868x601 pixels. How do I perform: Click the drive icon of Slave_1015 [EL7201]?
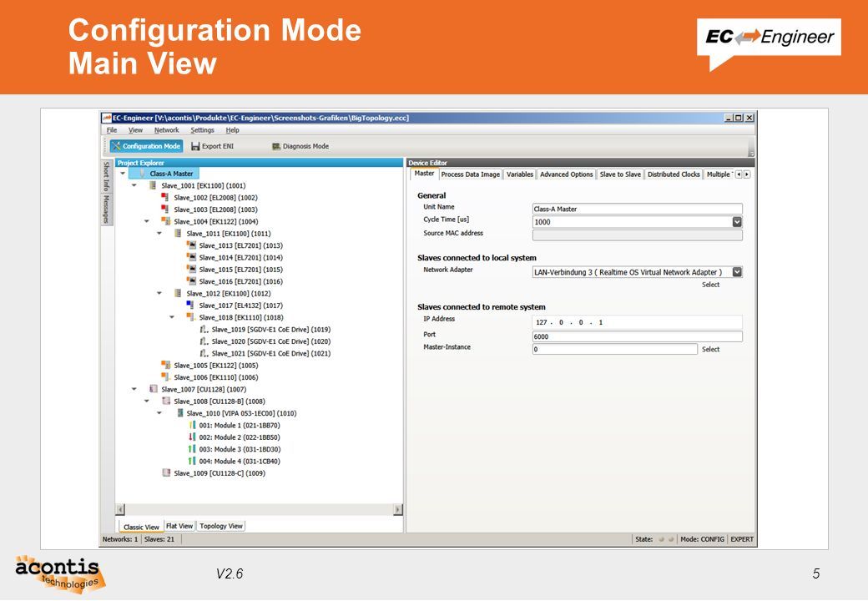pos(191,270)
